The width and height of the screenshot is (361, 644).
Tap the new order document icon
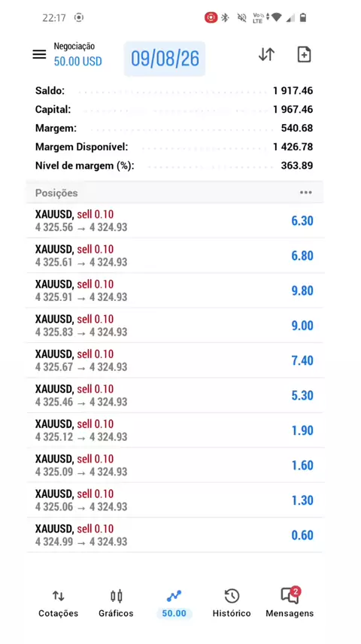tap(304, 55)
